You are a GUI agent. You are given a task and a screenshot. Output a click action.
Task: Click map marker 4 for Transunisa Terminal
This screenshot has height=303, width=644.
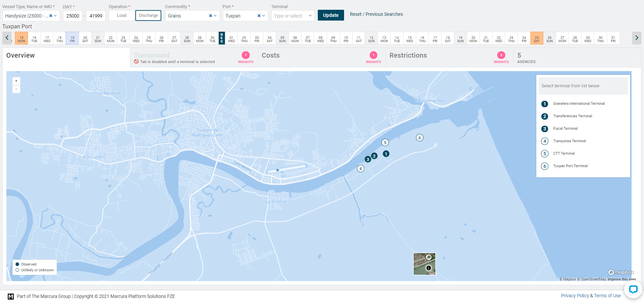[361, 169]
